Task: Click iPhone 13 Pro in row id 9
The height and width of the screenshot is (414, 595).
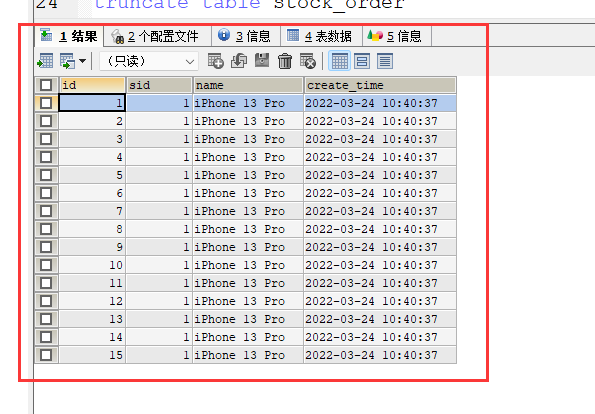Action: click(239, 247)
